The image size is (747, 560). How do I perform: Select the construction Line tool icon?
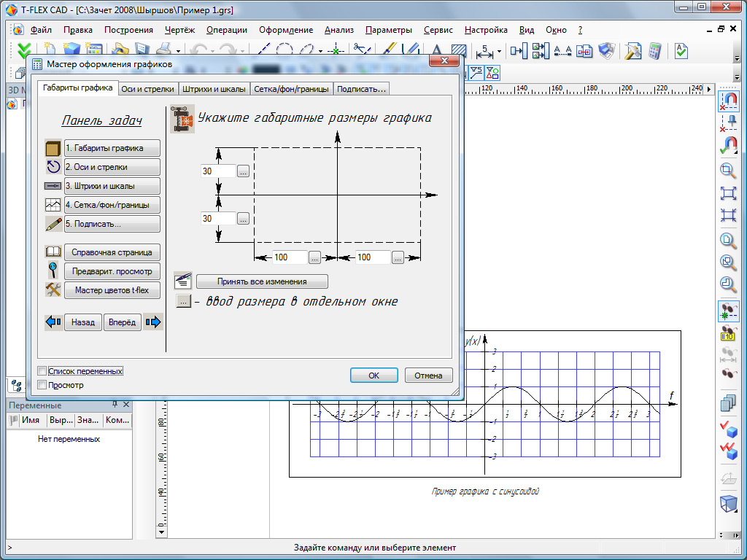(263, 50)
